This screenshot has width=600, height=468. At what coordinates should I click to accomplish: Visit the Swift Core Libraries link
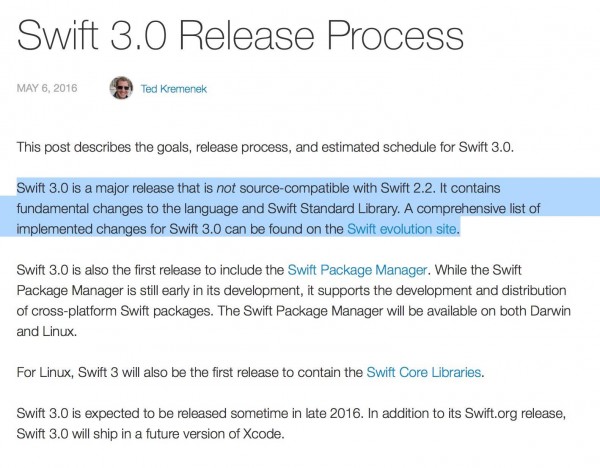(424, 372)
